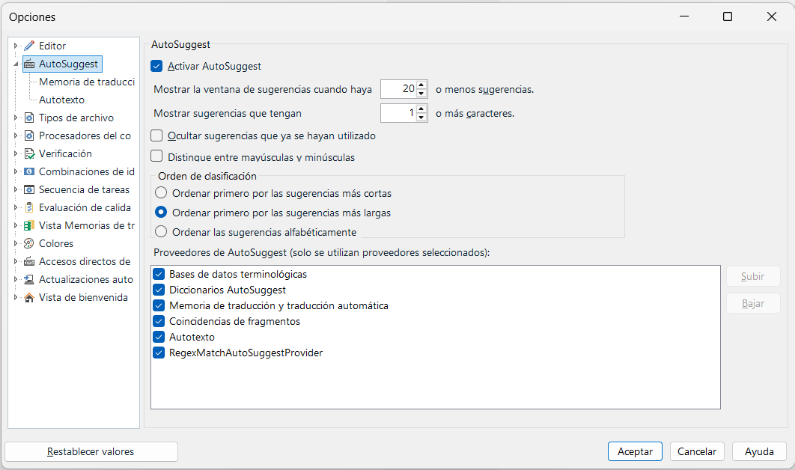Click the Tipos de archivo icon
The image size is (795, 470).
pos(29,118)
